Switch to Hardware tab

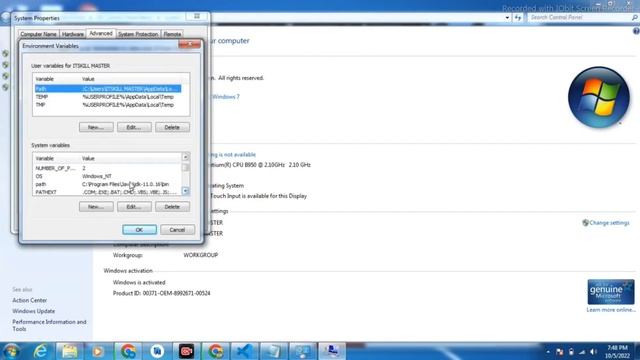pos(73,34)
